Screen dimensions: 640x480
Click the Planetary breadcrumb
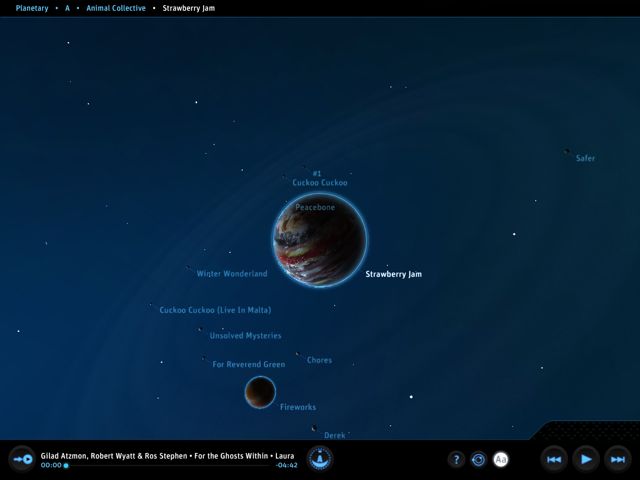32,8
